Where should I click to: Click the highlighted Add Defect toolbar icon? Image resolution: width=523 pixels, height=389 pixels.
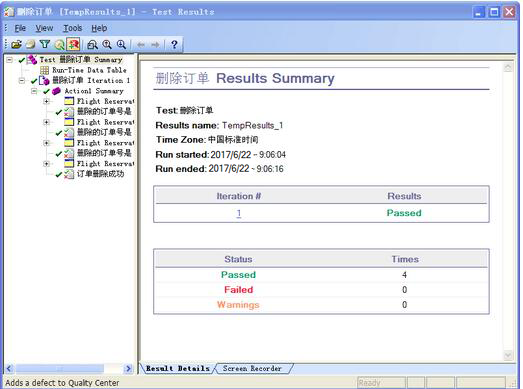[x=73, y=44]
